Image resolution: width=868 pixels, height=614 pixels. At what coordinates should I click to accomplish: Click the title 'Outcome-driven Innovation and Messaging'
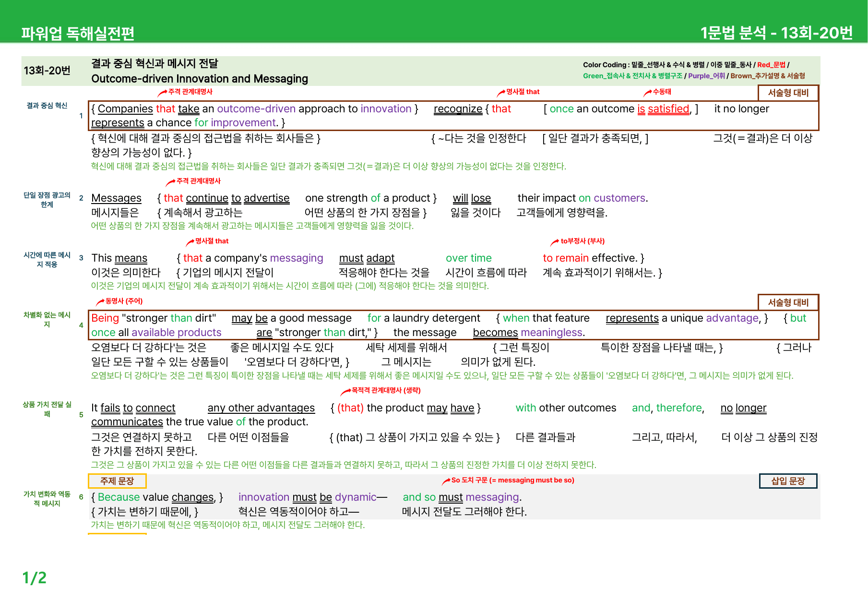[x=200, y=79]
